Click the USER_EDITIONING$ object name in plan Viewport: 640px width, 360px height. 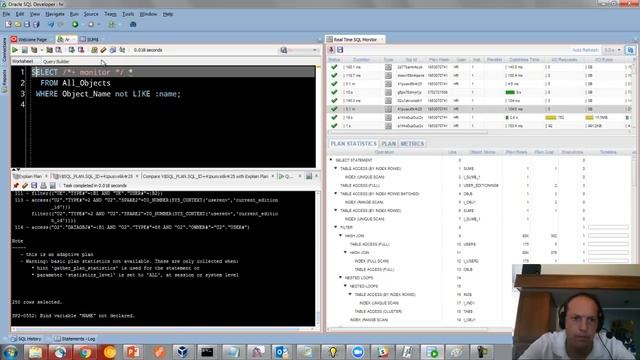(481, 185)
